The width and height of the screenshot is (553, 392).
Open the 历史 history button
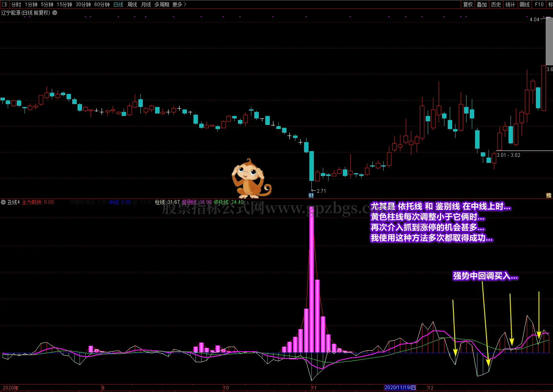(496, 4)
